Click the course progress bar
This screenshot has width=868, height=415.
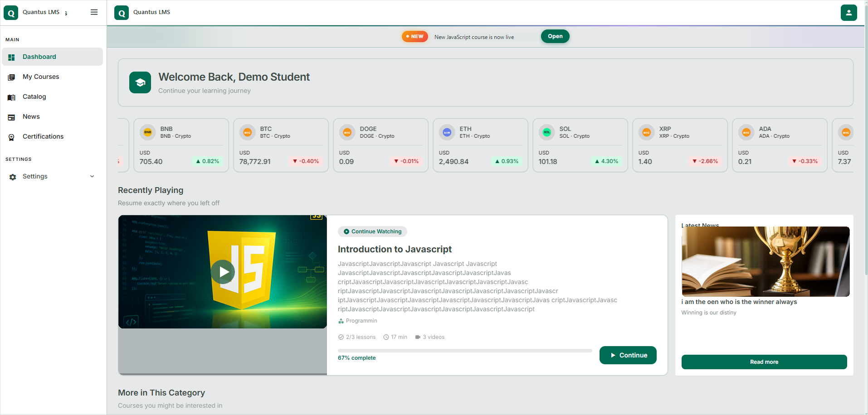(x=465, y=351)
